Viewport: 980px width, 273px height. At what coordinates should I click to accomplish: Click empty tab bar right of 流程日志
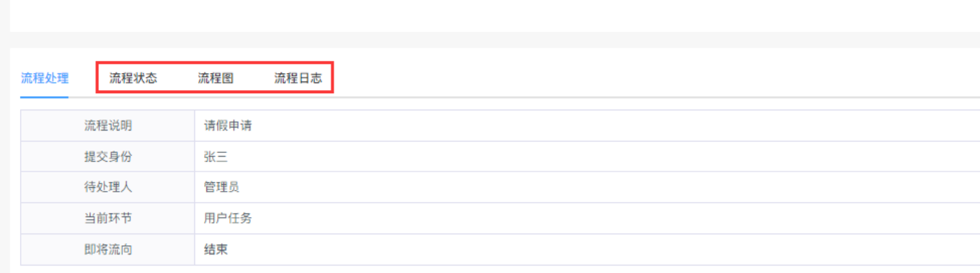(655, 78)
